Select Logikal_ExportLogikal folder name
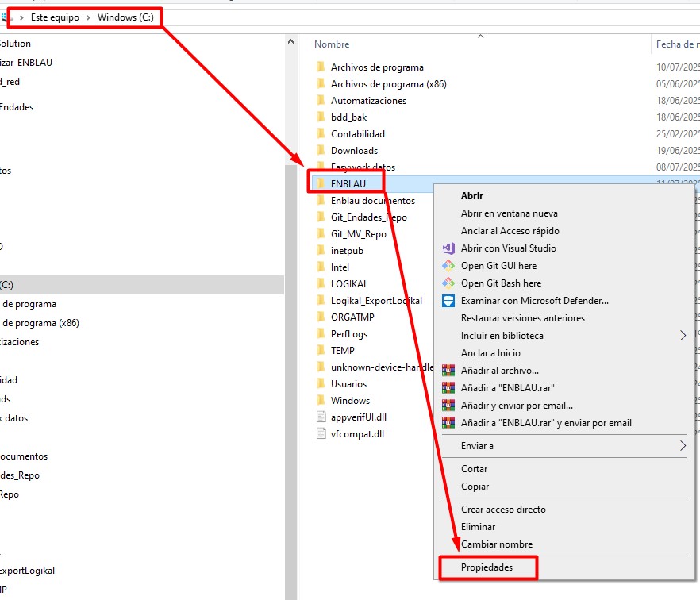 (376, 301)
